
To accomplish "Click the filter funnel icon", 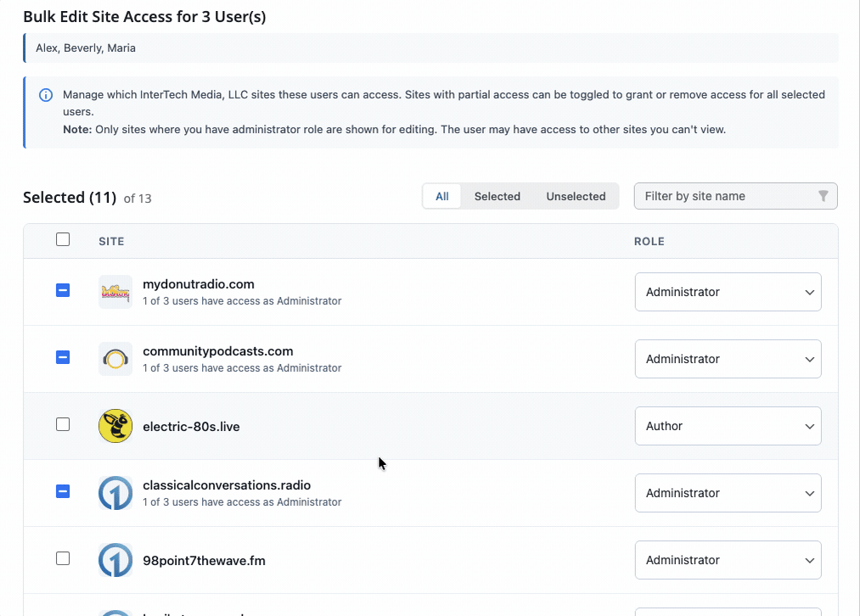I will [x=823, y=196].
